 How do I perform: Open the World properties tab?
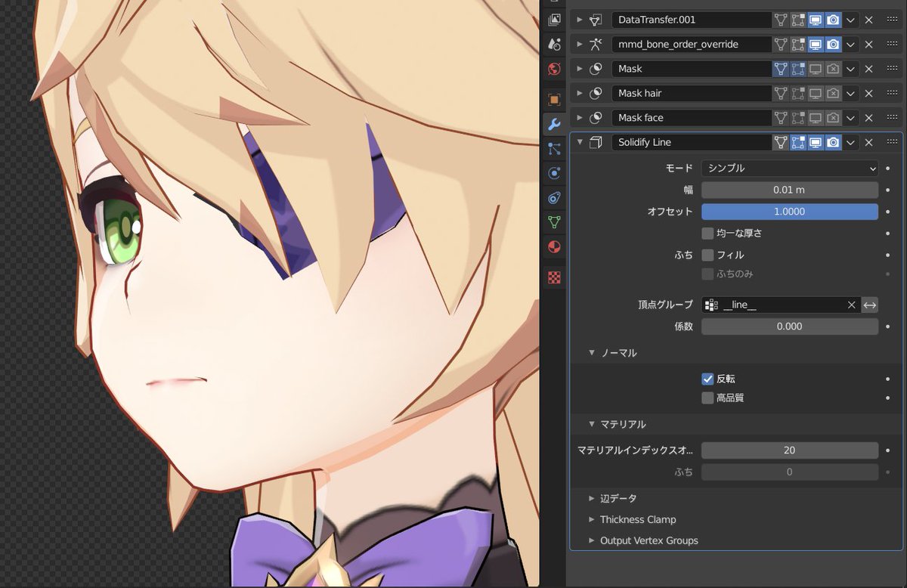pyautogui.click(x=554, y=69)
